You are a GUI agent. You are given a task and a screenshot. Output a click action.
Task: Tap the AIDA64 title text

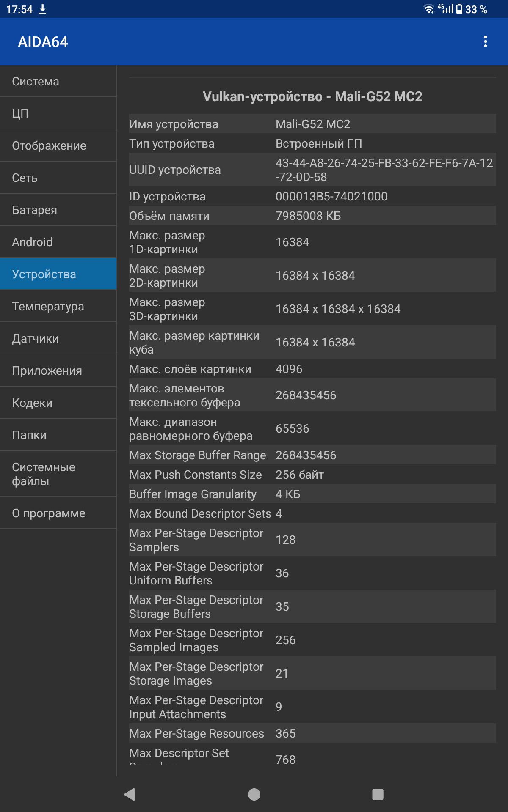43,42
